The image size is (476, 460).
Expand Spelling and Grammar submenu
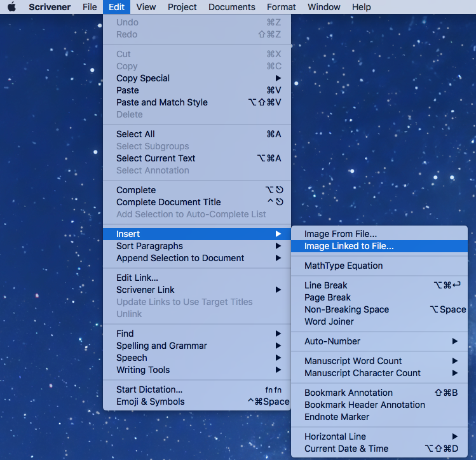[197, 346]
